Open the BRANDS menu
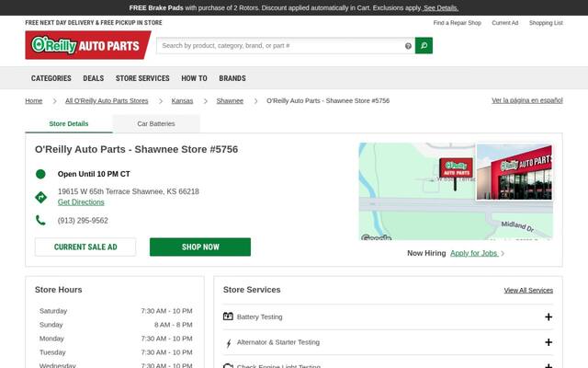Screen dimensions: 588x368 pyautogui.click(x=232, y=78)
